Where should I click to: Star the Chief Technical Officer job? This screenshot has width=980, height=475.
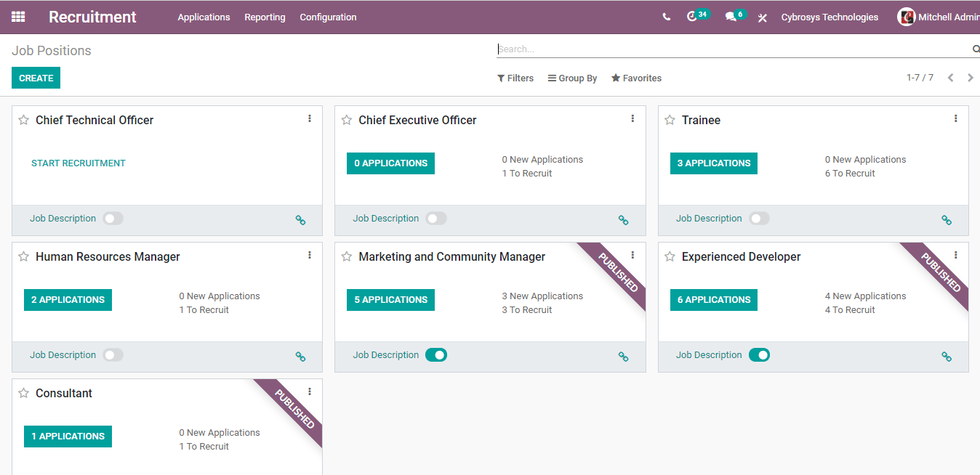[x=24, y=120]
